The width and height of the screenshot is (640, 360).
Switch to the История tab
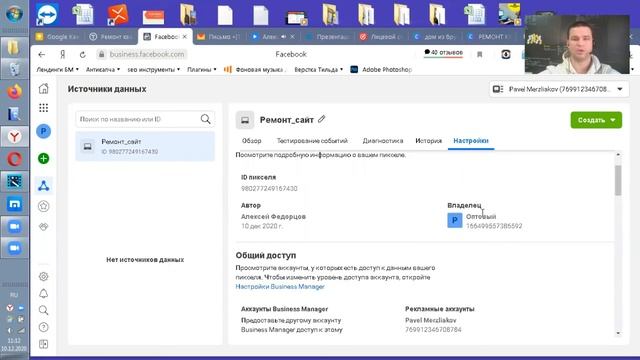(x=429, y=141)
